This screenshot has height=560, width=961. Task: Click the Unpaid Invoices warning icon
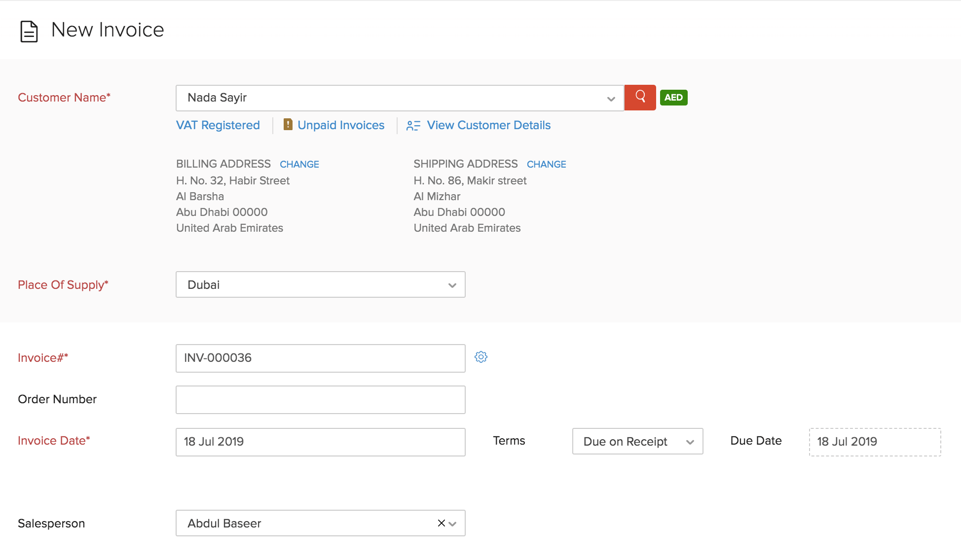[288, 125]
